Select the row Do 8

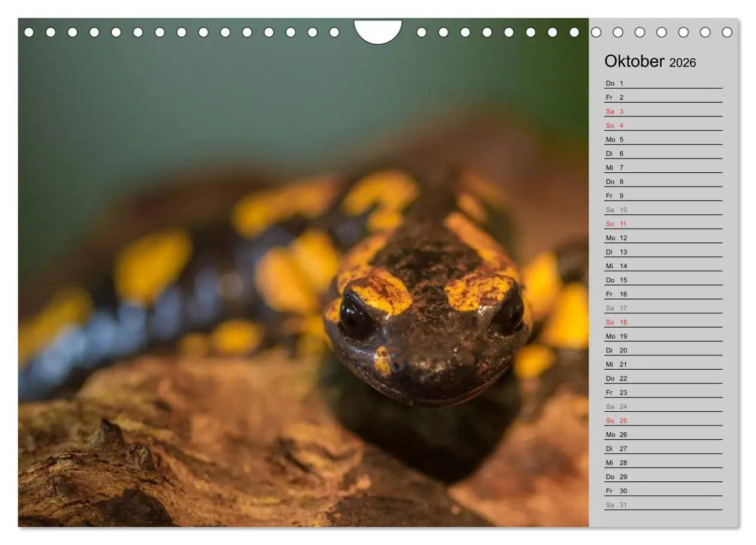coord(663,182)
